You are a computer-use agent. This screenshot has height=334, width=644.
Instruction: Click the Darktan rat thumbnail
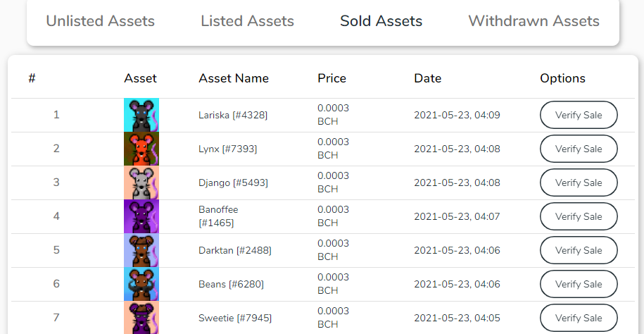(141, 250)
